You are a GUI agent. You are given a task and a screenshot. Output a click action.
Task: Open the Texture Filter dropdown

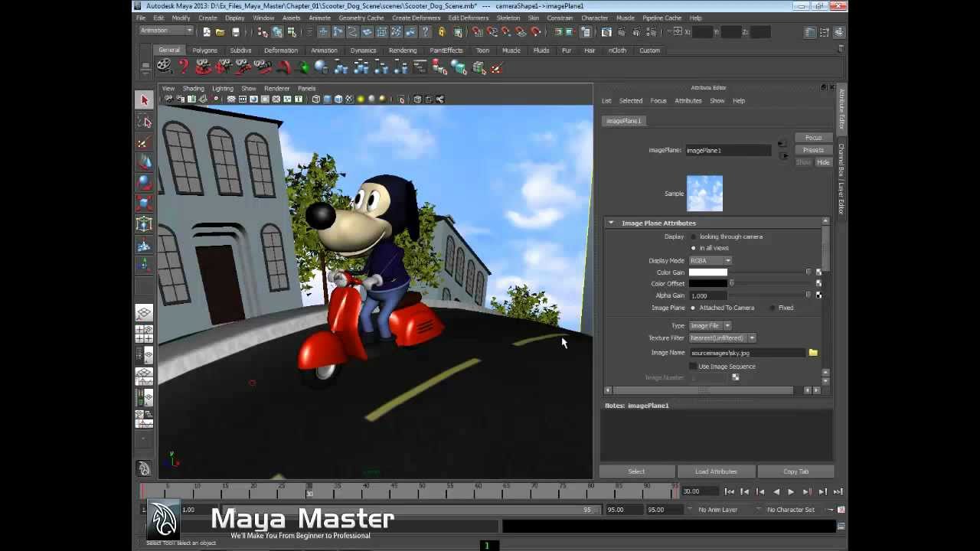723,337
